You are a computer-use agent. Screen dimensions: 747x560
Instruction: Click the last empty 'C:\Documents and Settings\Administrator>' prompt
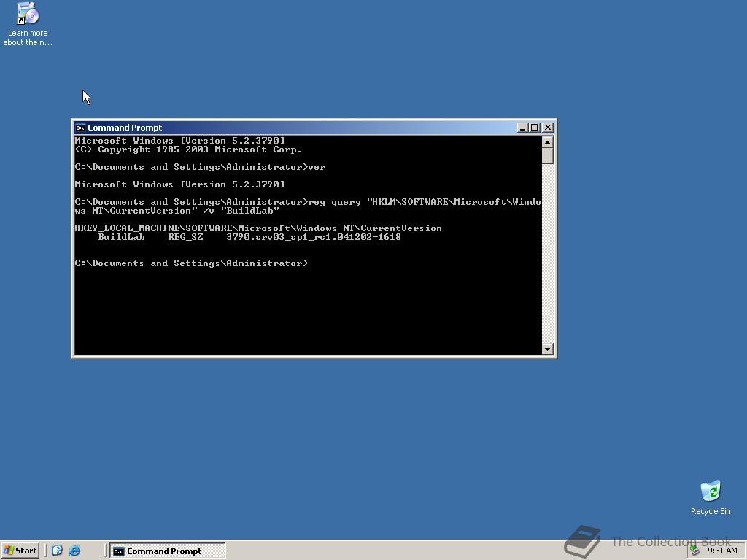click(x=192, y=262)
